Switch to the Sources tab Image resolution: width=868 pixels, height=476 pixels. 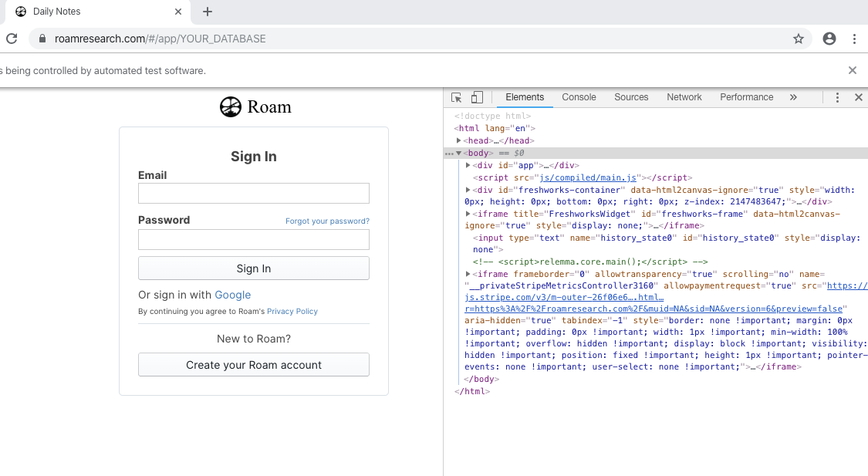point(631,97)
